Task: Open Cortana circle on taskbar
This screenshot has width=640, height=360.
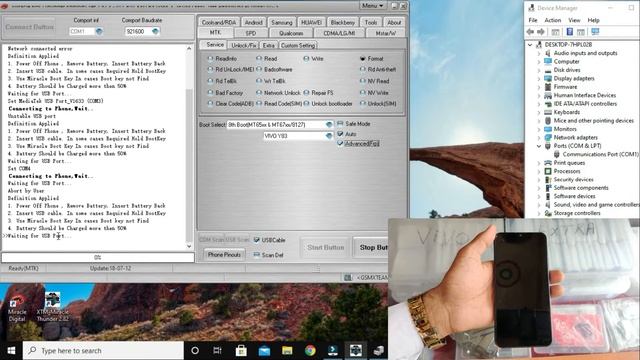Action: [195, 351]
